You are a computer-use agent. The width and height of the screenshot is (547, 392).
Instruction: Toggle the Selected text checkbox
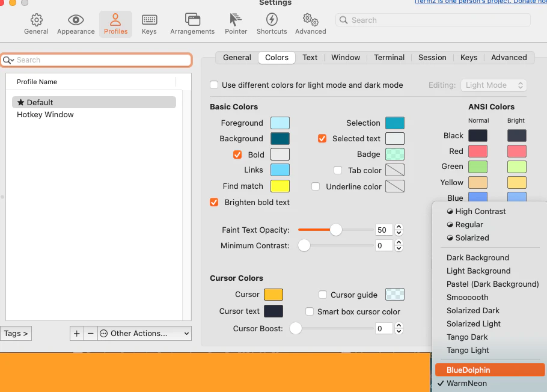322,138
